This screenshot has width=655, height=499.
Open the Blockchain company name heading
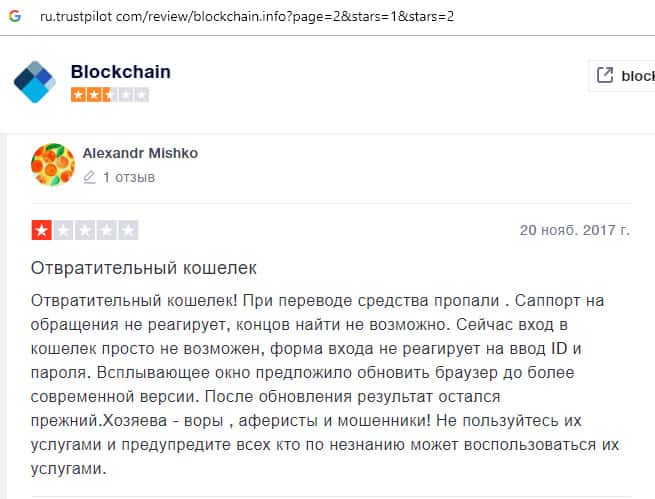pyautogui.click(x=121, y=72)
